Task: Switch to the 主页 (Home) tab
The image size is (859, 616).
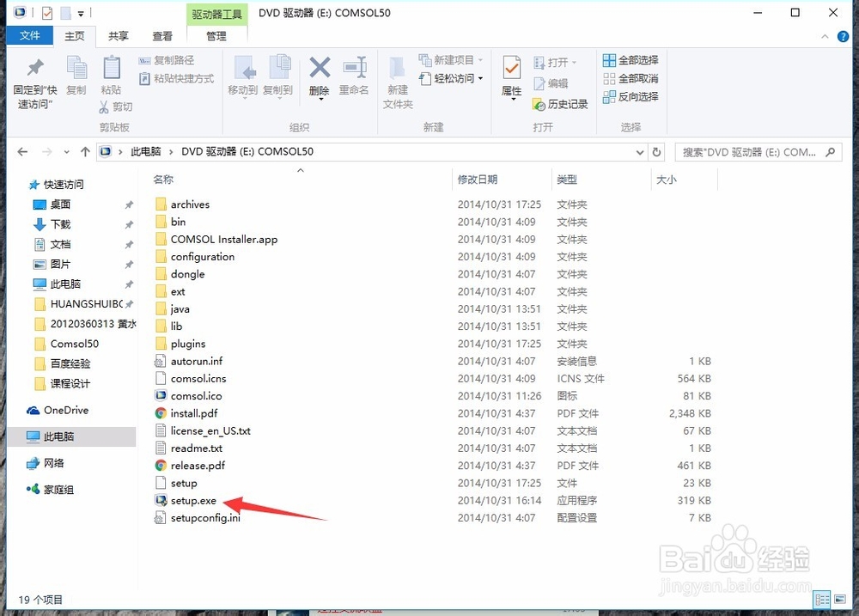Action: (x=75, y=36)
